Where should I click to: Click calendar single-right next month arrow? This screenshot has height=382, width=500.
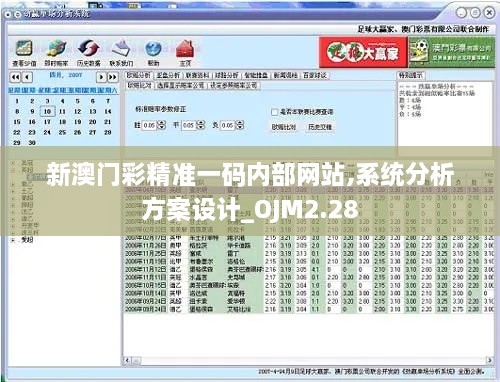101,77
